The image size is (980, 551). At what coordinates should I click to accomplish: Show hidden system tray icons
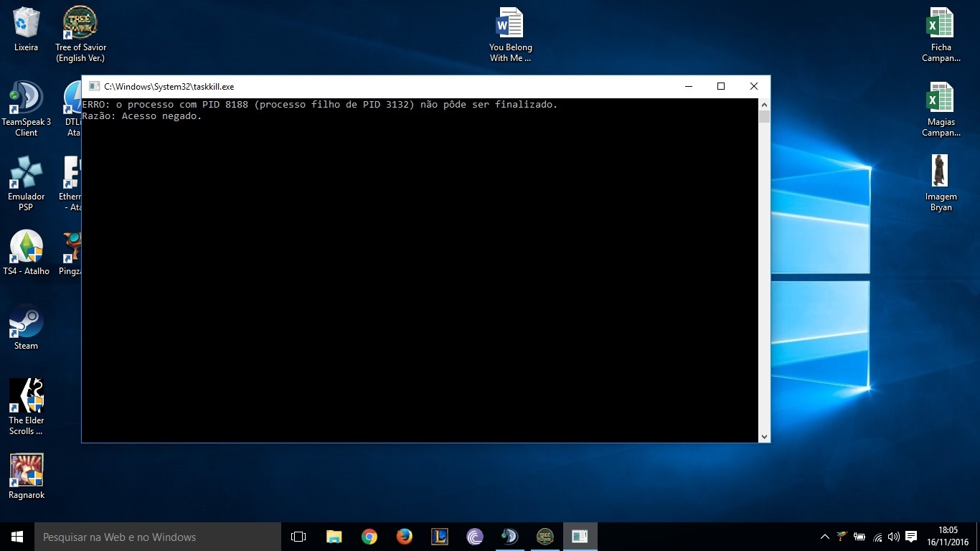point(824,537)
